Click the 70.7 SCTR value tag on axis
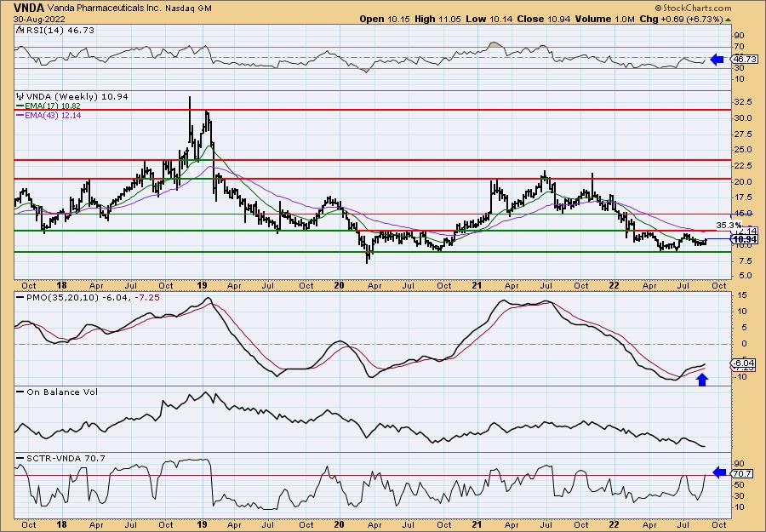Screen dimensions: 766x532 741,473
